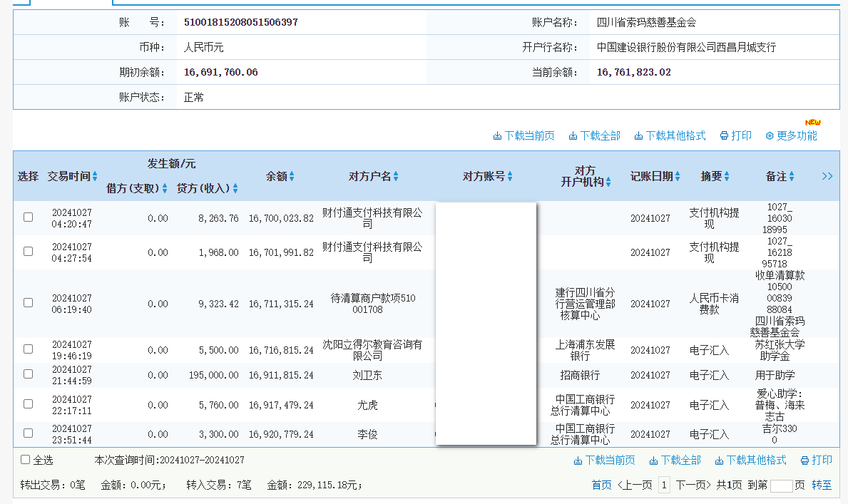The width and height of the screenshot is (848, 504).
Task: Enable the 全选 select-all checkbox
Action: tap(25, 460)
